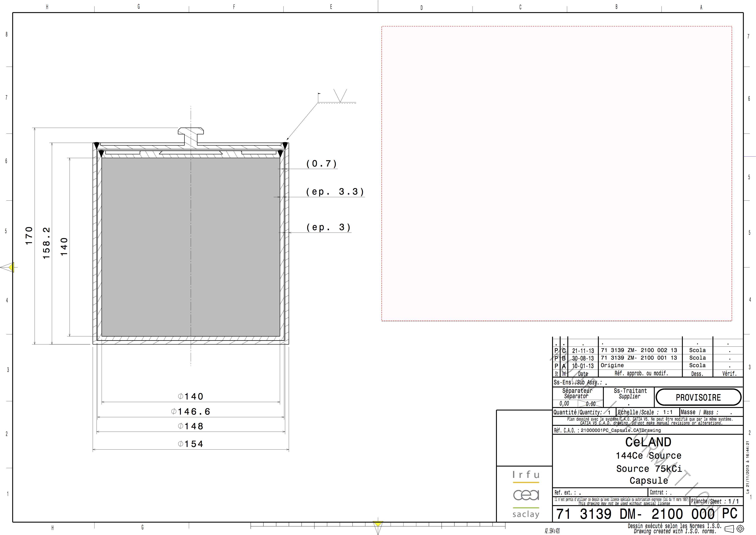This screenshot has width=756, height=535.
Task: Click the CeLAND project title
Action: (648, 442)
